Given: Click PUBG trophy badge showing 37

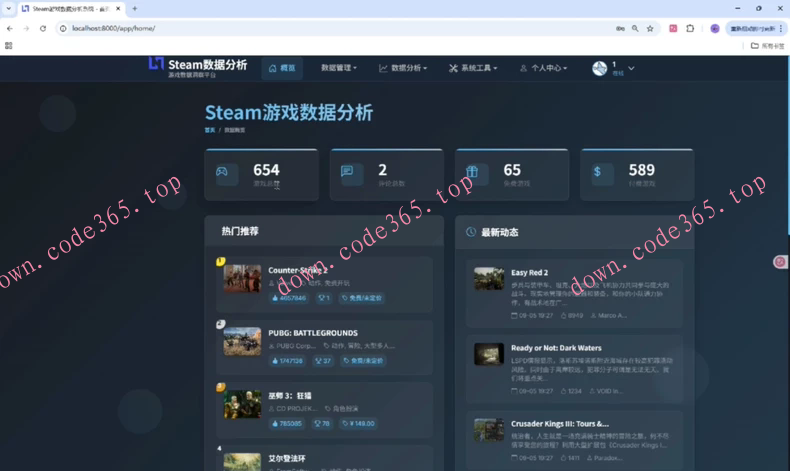Looking at the screenshot, I should (x=323, y=361).
